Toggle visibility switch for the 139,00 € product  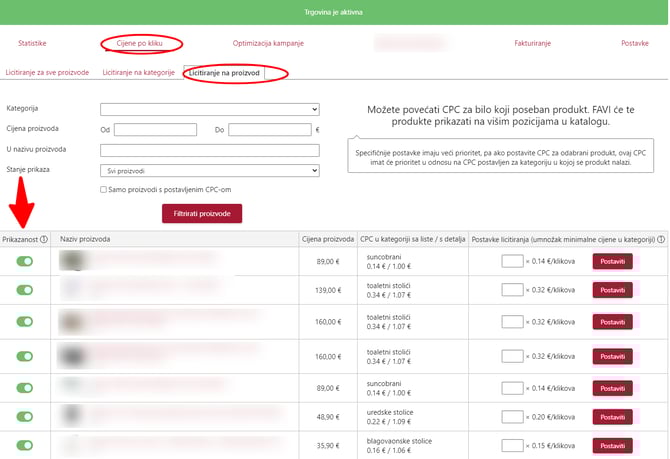tap(24, 290)
